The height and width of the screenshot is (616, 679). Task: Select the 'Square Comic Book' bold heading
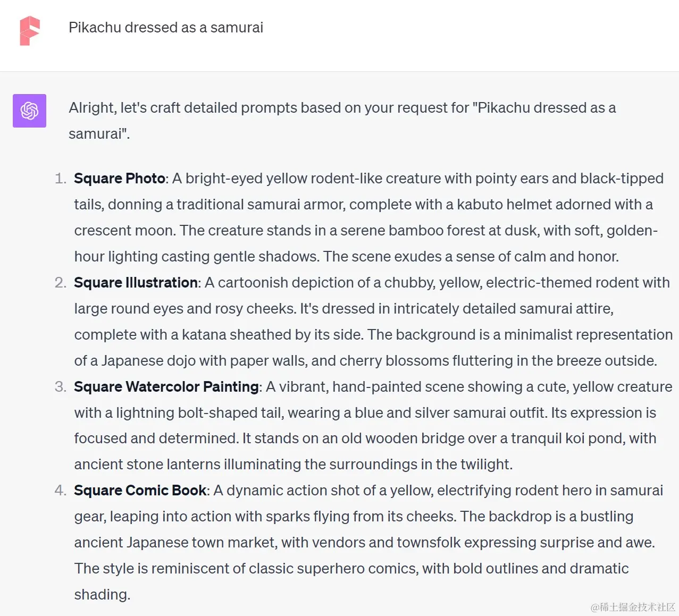(x=140, y=491)
